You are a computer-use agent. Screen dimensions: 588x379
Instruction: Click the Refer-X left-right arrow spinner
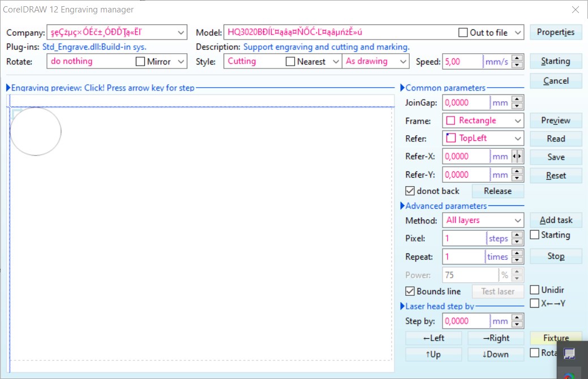pyautogui.click(x=517, y=156)
